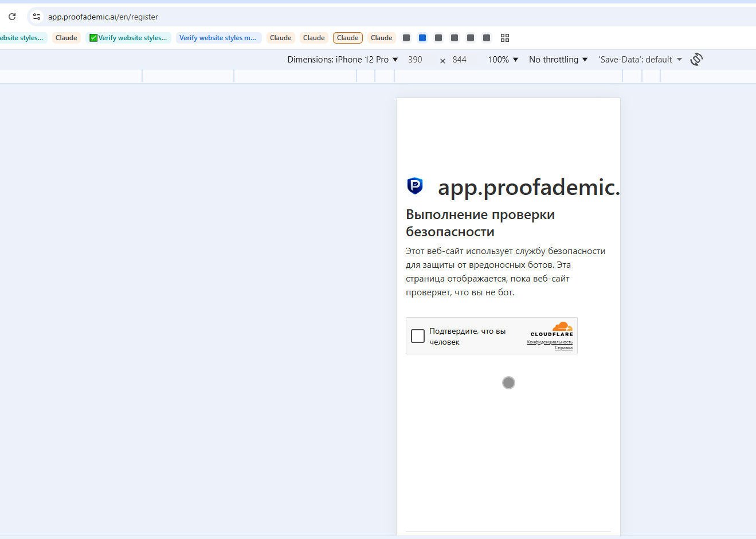This screenshot has height=539, width=756.
Task: Check the 'Подтвердите, что вы человек' checkbox
Action: tap(418, 336)
